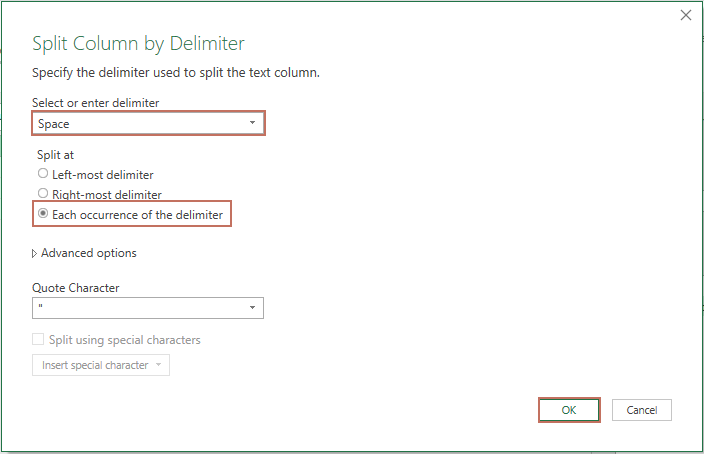
Task: Click the 'Split at' label
Action: 55,155
